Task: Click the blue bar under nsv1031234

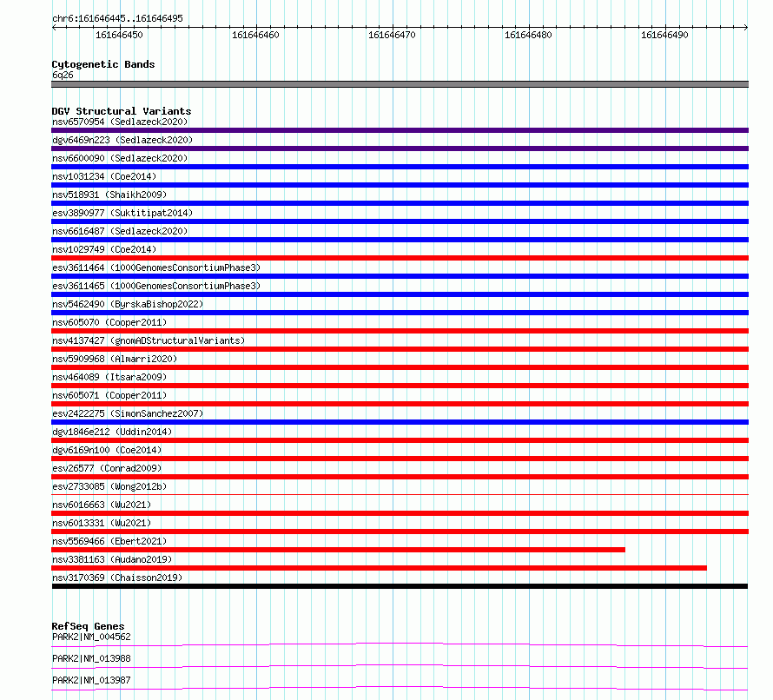Action: pos(400,185)
